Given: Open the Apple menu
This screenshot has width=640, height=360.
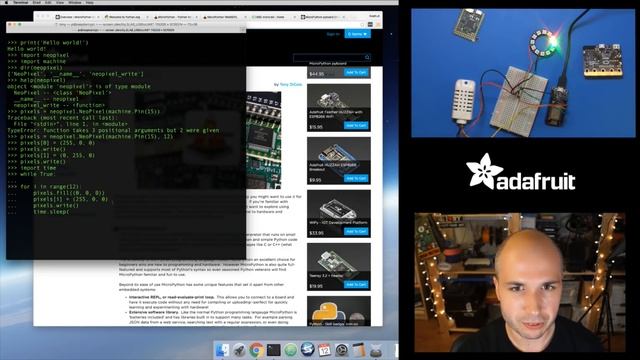Looking at the screenshot, I should coord(6,2).
